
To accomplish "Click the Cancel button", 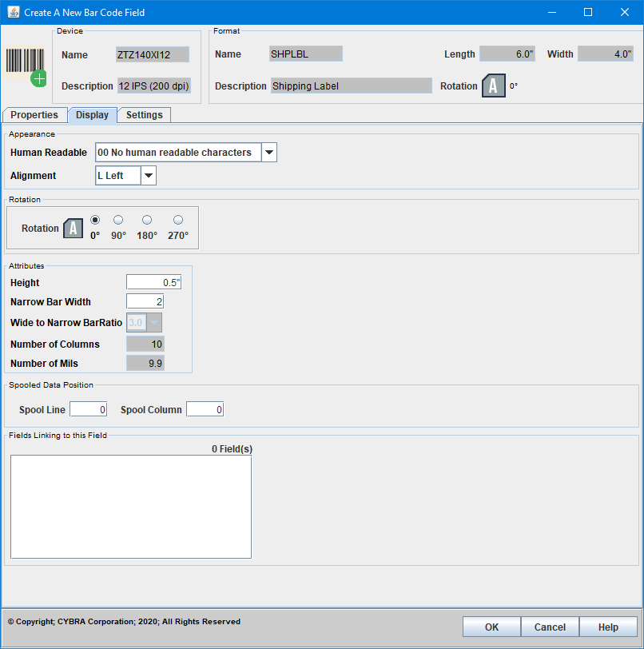I will (550, 627).
